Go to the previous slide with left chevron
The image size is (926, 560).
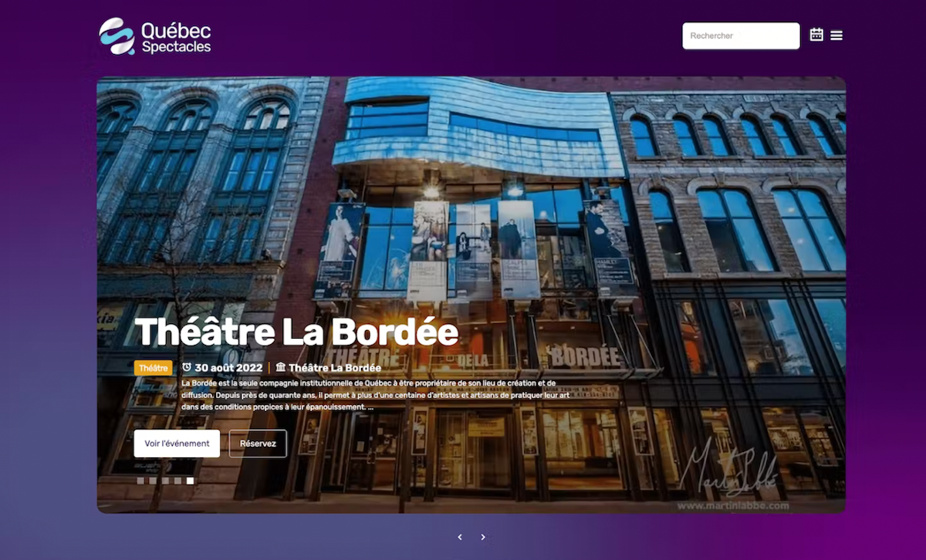coord(460,537)
